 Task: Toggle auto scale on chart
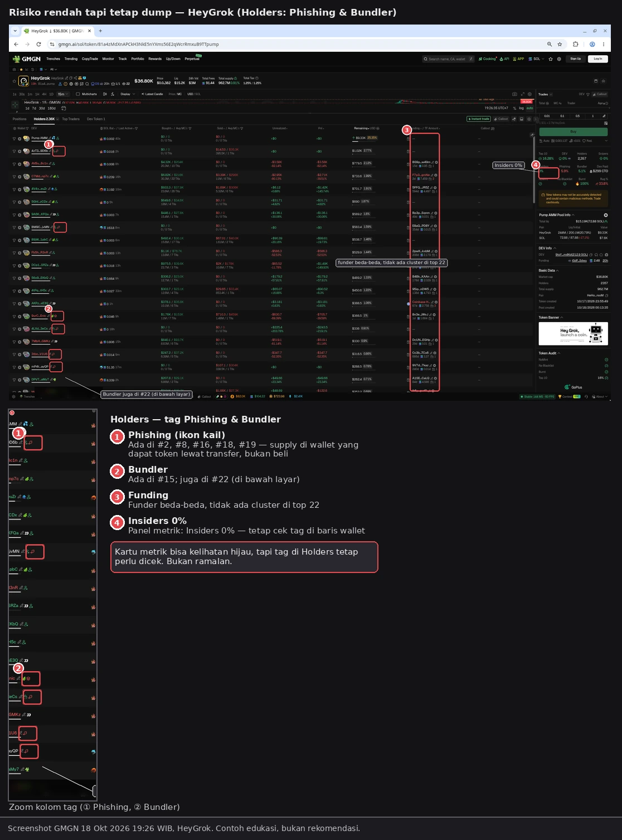pyautogui.click(x=529, y=108)
